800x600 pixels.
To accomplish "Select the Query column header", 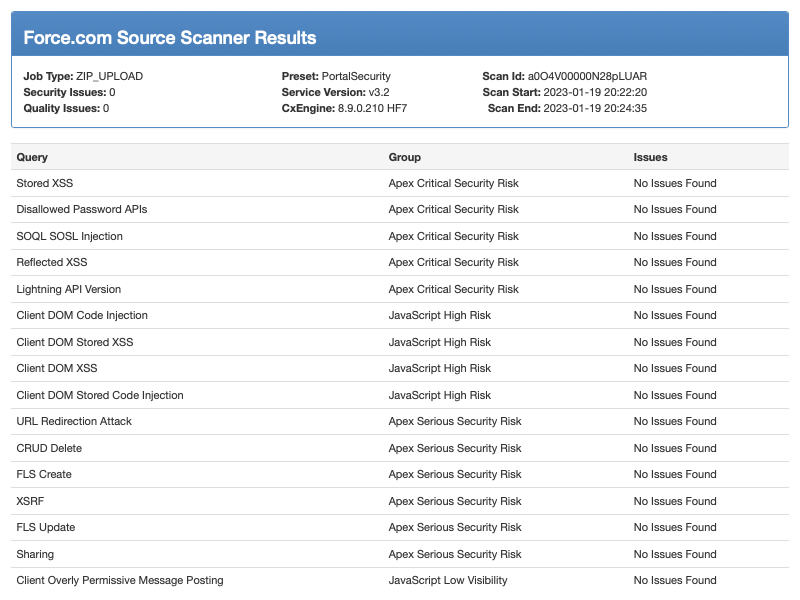I will tap(32, 157).
